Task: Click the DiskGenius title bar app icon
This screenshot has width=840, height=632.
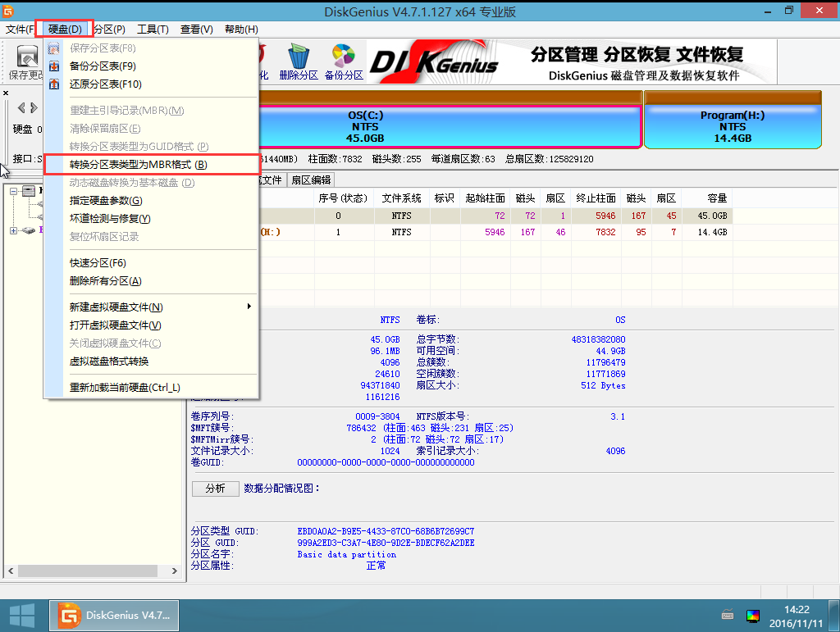Action: tap(7, 11)
